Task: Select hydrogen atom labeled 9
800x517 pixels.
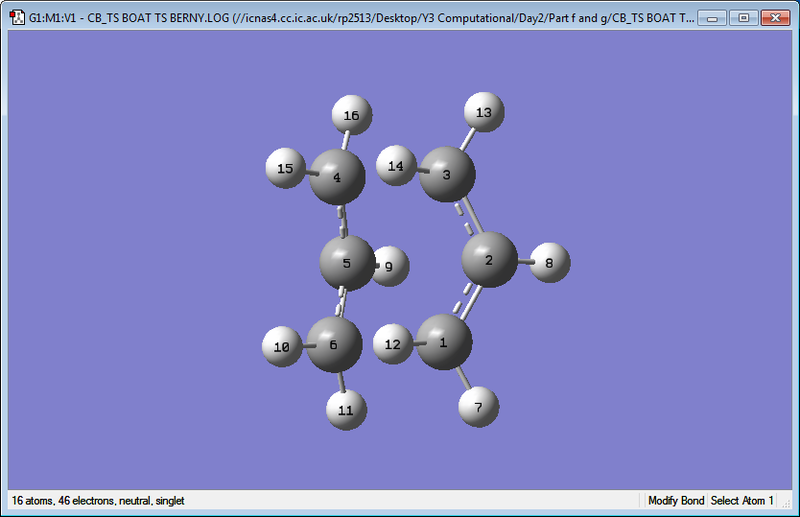Action: click(x=392, y=266)
